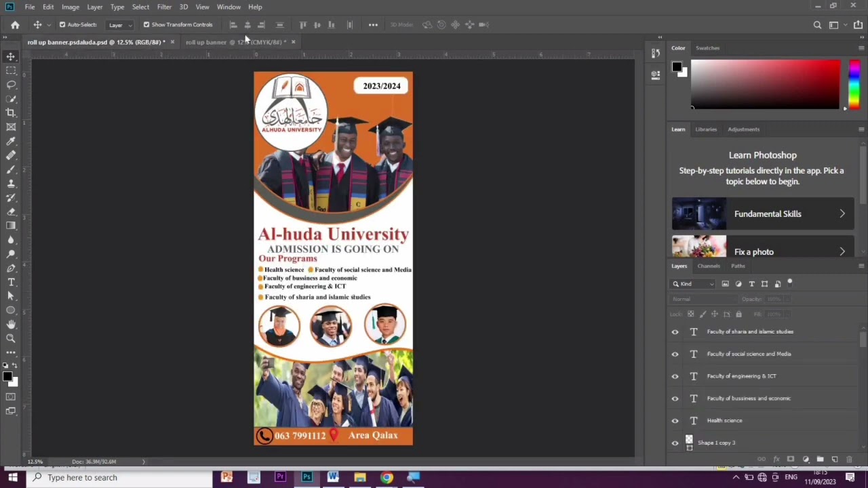Switch to the Swatches tab
Screen dimensions: 868x488
(x=707, y=48)
